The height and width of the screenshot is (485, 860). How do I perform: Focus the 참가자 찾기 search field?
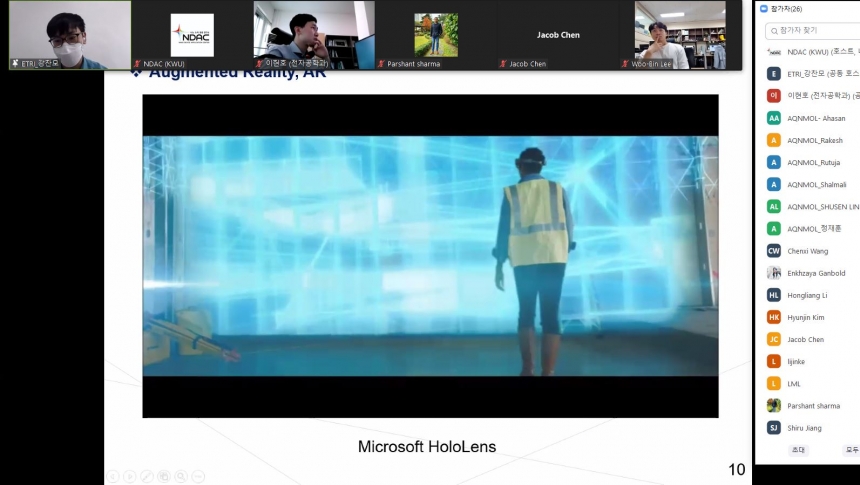tap(812, 31)
